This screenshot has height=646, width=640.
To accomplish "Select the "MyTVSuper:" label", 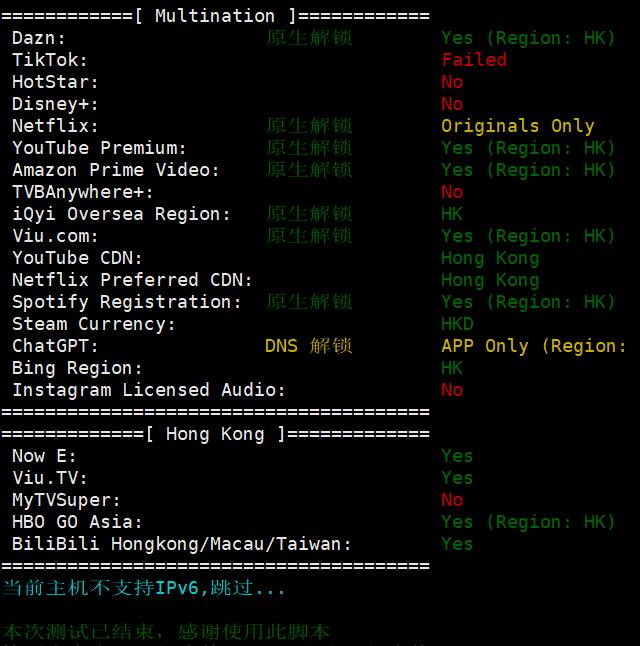I will (x=66, y=501).
